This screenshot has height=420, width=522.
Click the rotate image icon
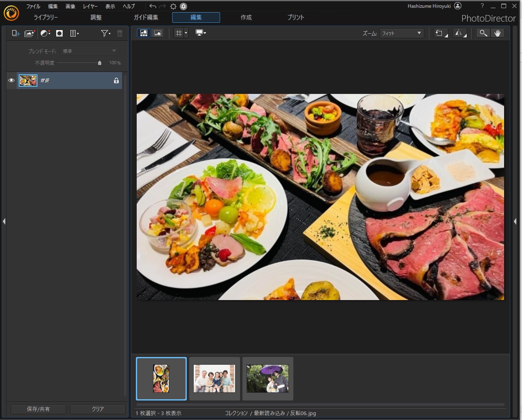440,33
